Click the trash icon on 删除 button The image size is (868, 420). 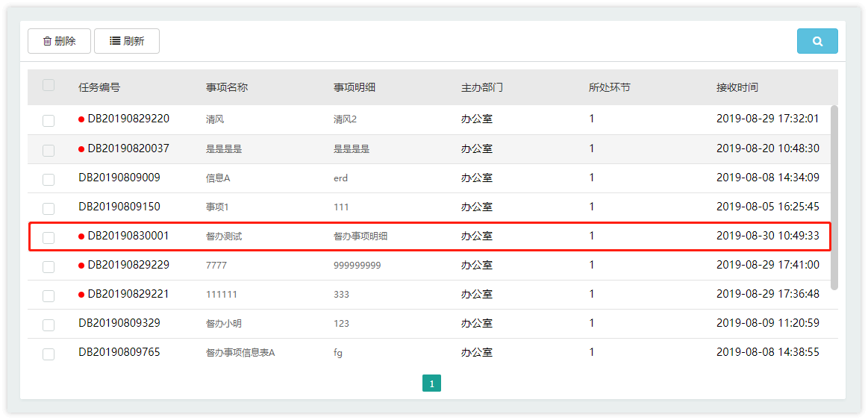[47, 42]
